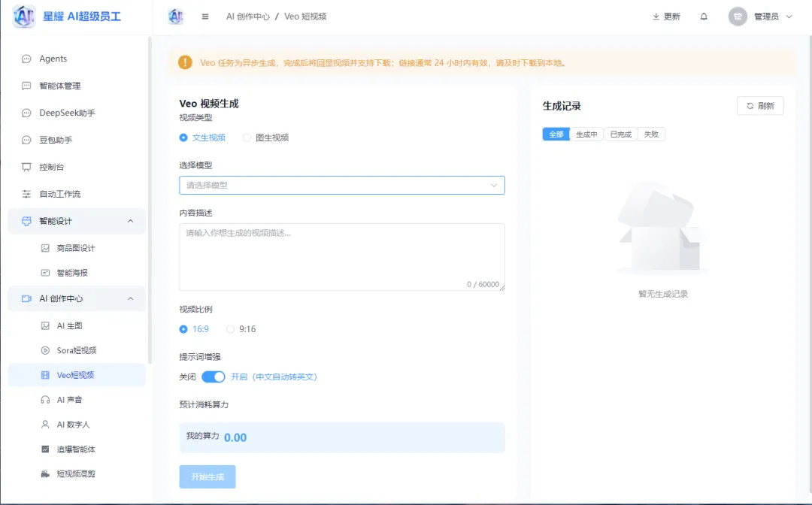Click the notification bell icon

[x=704, y=16]
